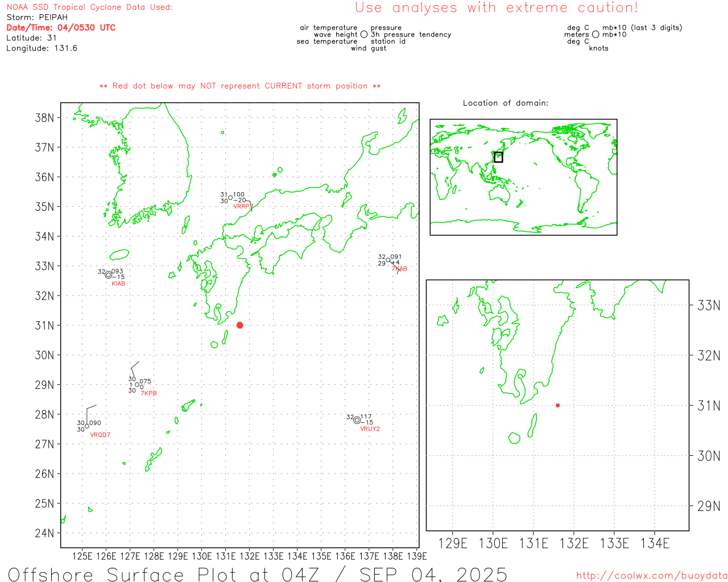Screen dimensions: 728x582
Task: Click the 091 pressure value near 7KAB
Action: (396, 257)
